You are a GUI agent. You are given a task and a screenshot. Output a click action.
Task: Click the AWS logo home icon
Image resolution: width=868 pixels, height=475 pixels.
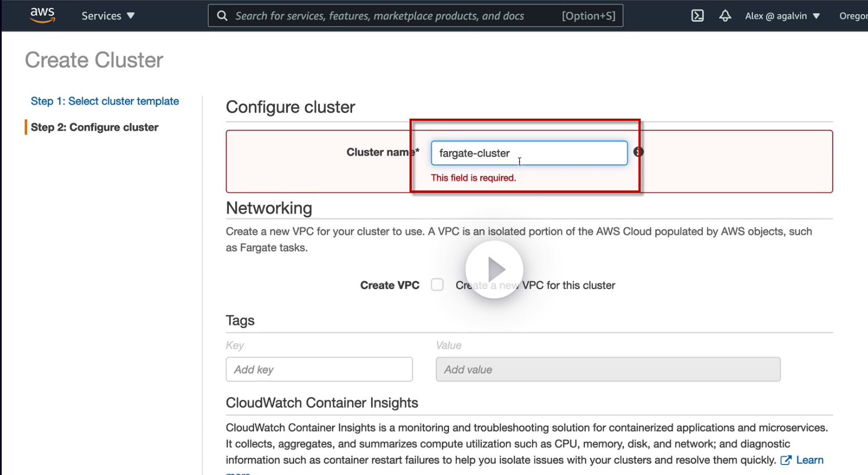click(x=42, y=15)
